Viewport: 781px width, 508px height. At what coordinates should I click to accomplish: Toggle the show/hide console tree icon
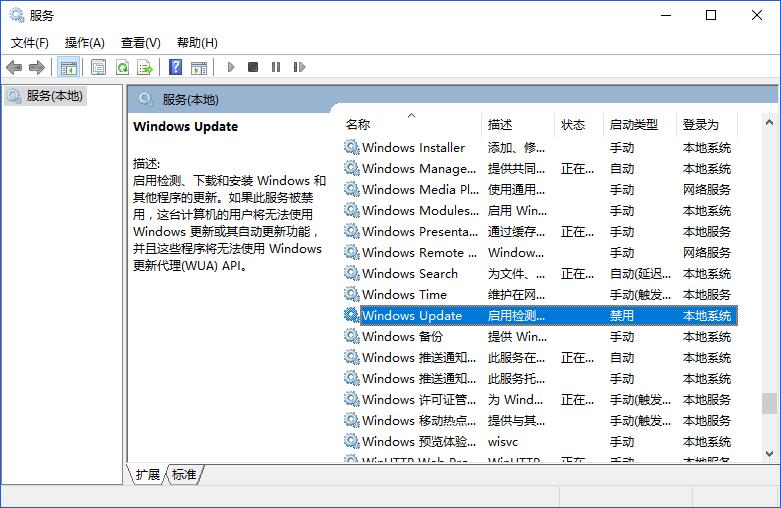pyautogui.click(x=69, y=67)
